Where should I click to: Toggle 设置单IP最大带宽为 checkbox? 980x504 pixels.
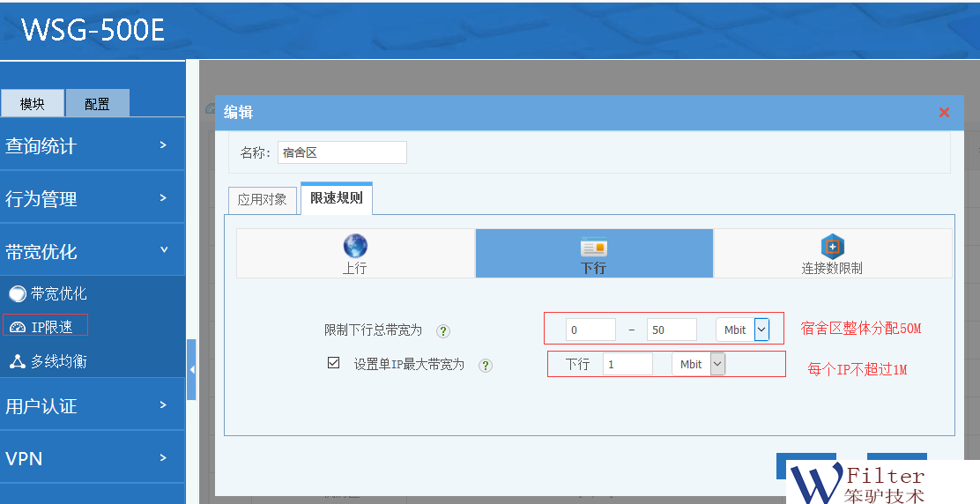click(x=333, y=363)
